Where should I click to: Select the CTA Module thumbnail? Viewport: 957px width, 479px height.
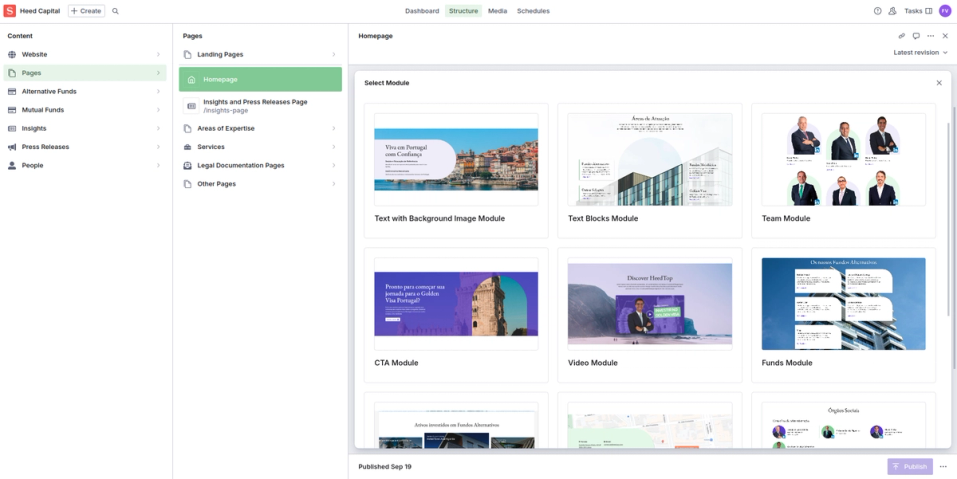point(456,304)
